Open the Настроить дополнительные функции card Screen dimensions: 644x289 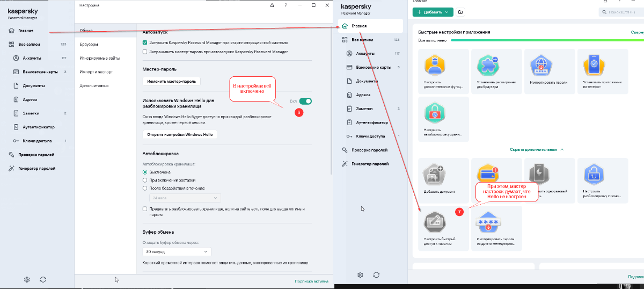coord(443,71)
